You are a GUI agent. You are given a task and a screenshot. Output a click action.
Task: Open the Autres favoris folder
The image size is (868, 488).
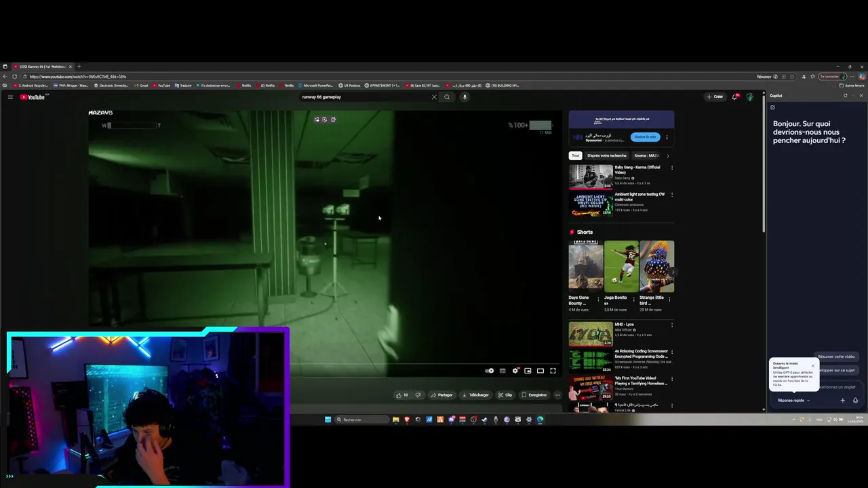click(x=852, y=85)
